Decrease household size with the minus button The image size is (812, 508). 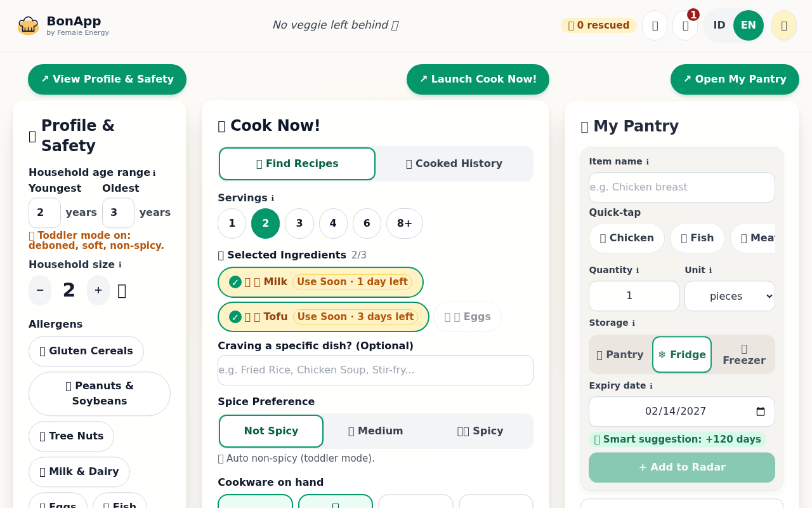tap(40, 290)
